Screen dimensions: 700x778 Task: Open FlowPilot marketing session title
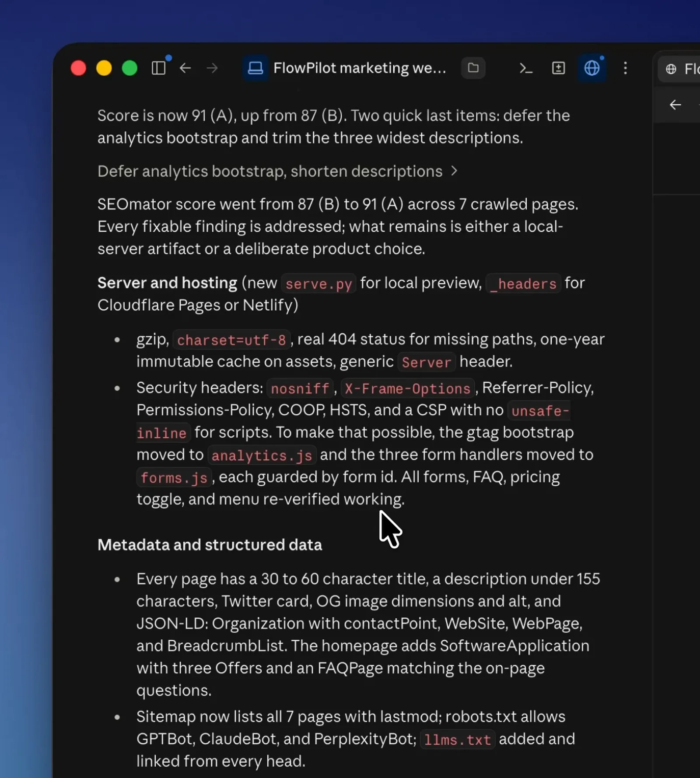[x=359, y=68]
